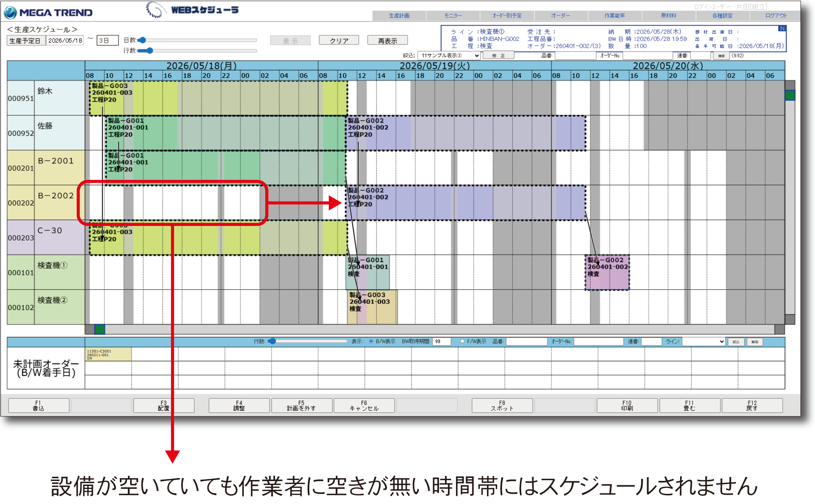Select 製品-G001 検査 block on 検査機①
The height and width of the screenshot is (504, 815).
(368, 272)
